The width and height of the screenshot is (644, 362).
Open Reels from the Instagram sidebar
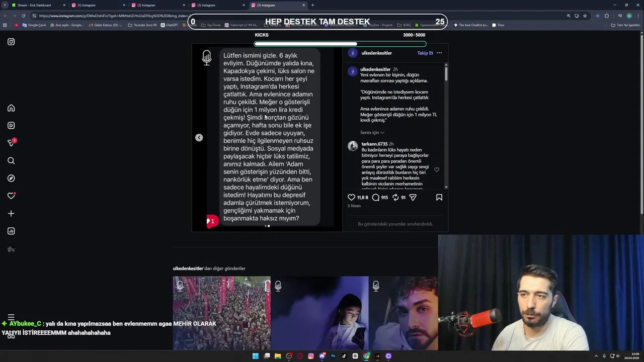coord(11,126)
